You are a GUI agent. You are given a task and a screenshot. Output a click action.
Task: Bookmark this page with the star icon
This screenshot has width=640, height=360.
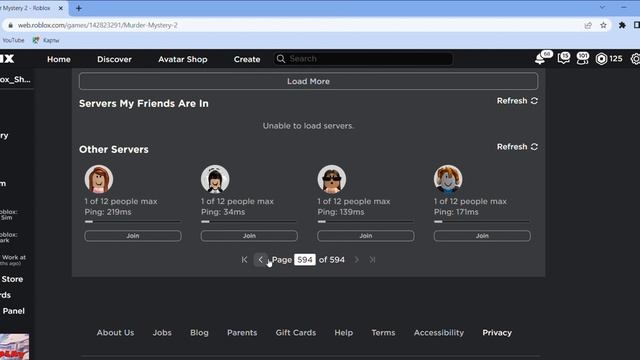click(x=603, y=25)
